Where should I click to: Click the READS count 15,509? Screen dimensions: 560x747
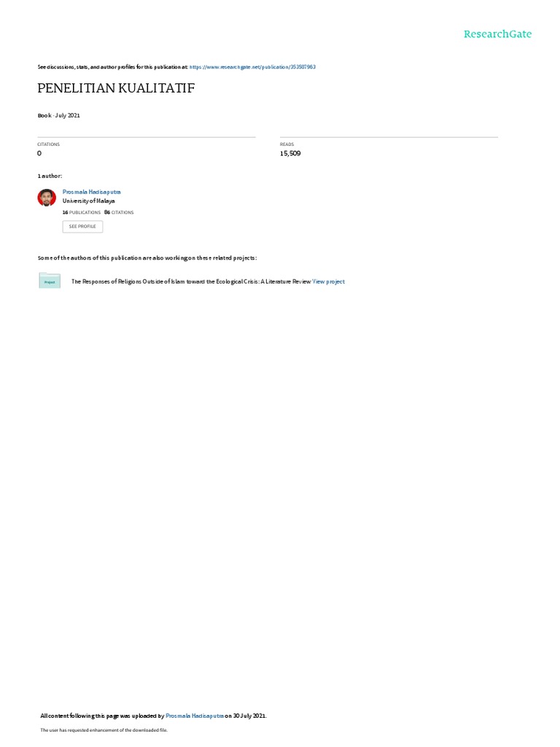(290, 153)
